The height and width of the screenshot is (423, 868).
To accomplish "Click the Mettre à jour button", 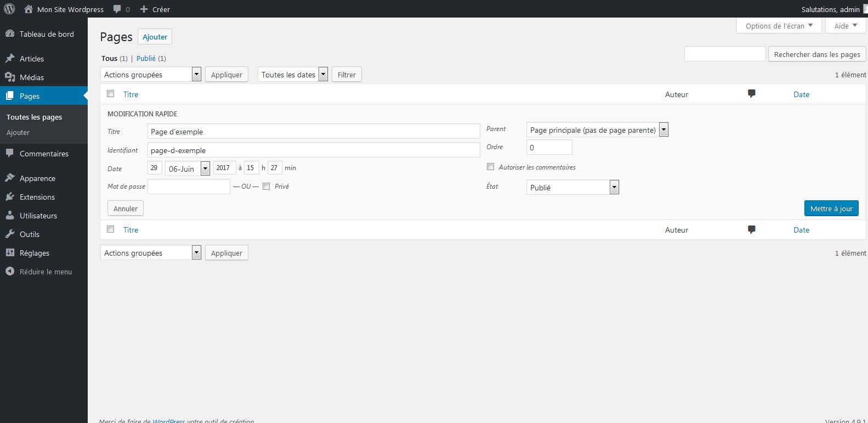I will pyautogui.click(x=831, y=208).
